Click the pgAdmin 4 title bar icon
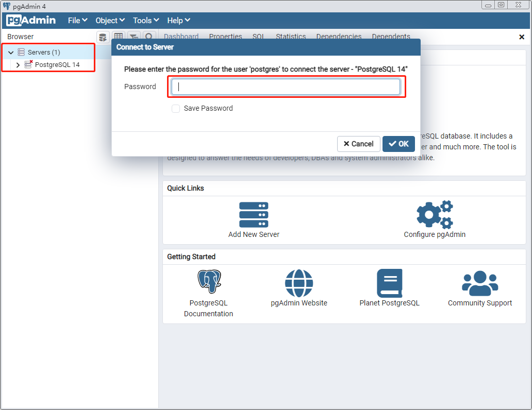Viewport: 532px width, 410px height. 7,6
